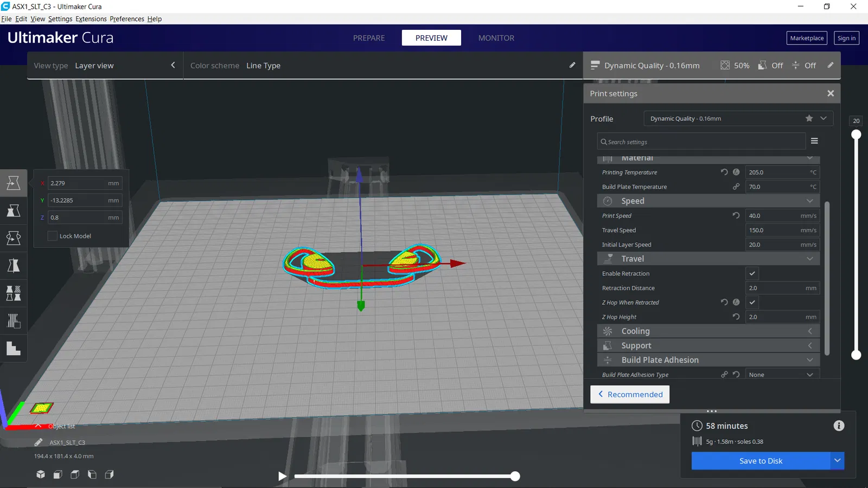Uncheck the Z Hop When Retracted checkbox

(752, 302)
